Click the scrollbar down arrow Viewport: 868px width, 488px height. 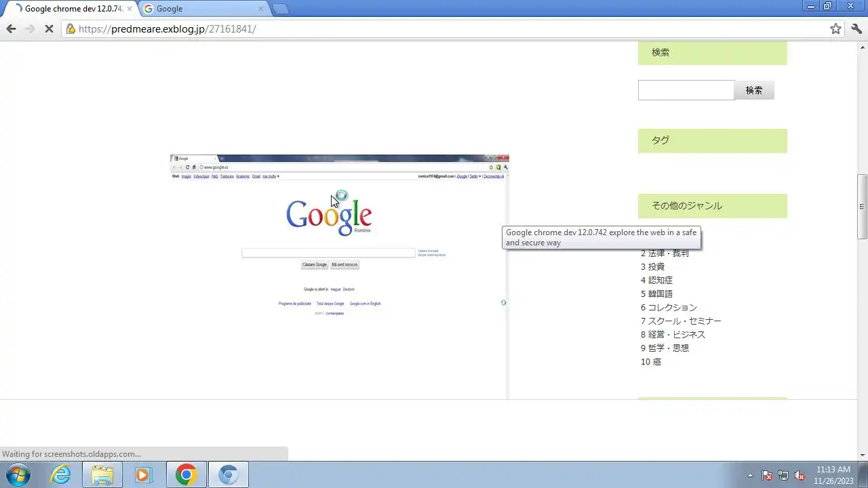(862, 455)
